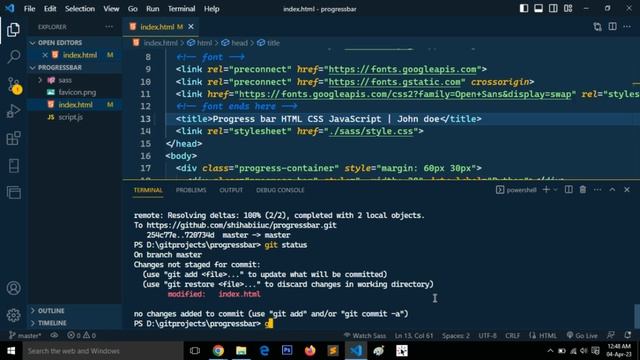
Task: Change line endings via CRLF item
Action: (x=513, y=336)
